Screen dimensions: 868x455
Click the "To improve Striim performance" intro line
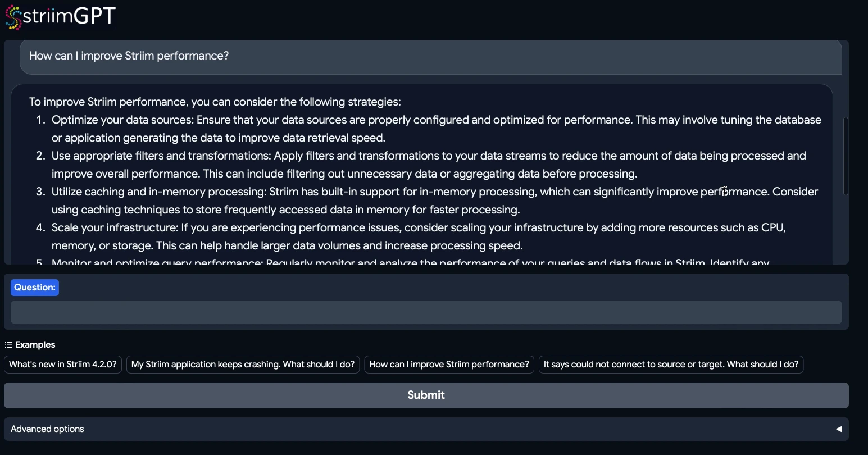215,102
